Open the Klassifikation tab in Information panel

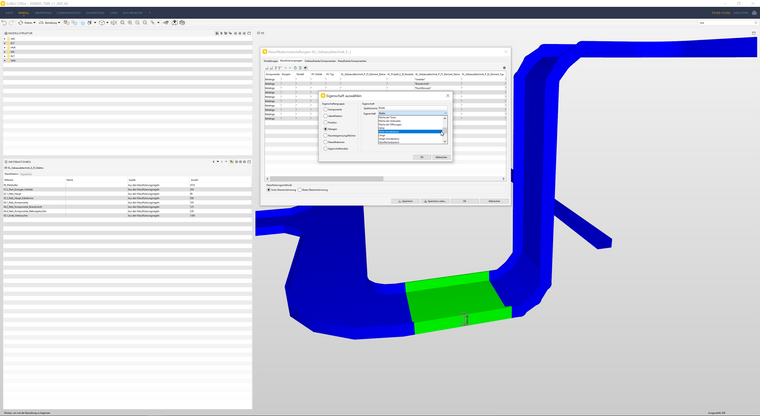point(11,174)
